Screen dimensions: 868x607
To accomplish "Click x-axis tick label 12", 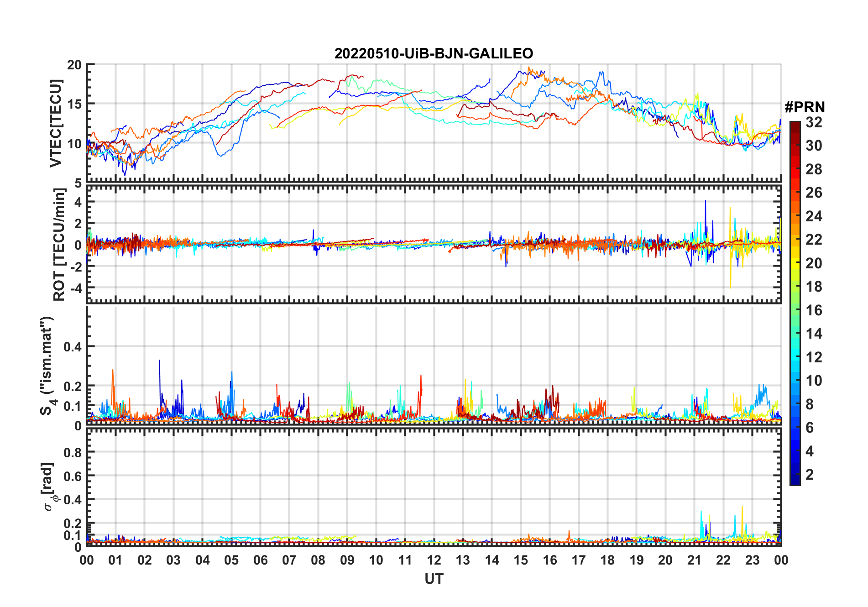I will 434,560.
